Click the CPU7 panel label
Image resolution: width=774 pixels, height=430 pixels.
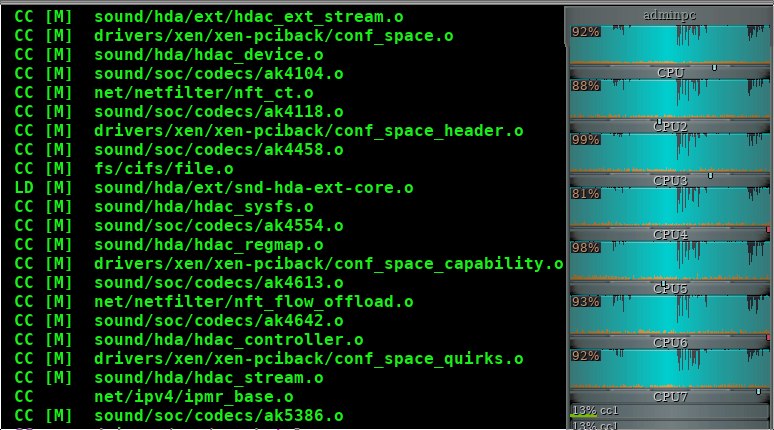[x=670, y=396]
